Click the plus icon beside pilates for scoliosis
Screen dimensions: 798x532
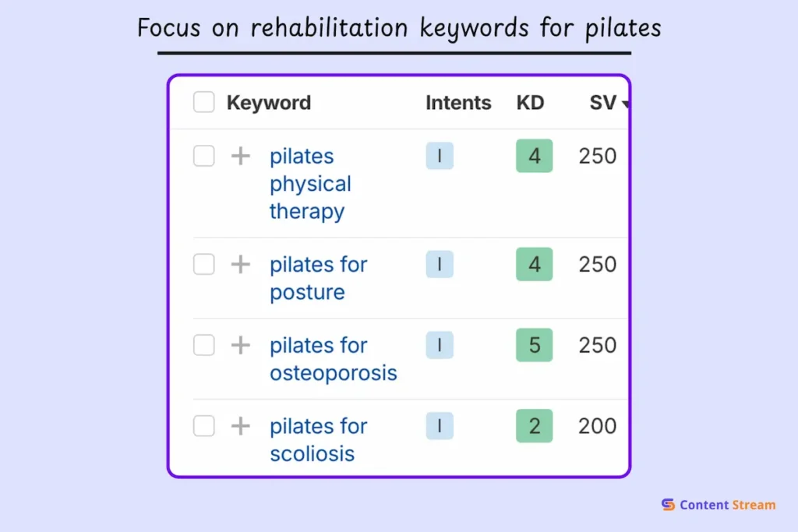(x=242, y=426)
